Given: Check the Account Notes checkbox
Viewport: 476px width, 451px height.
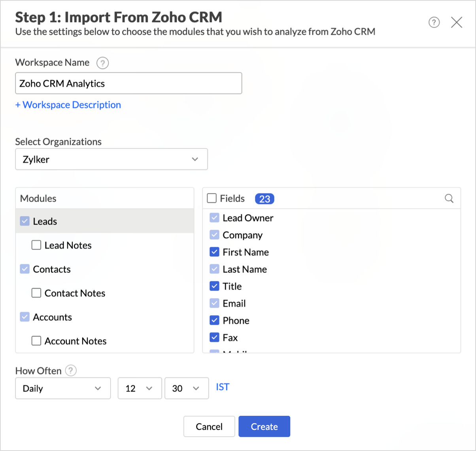Looking at the screenshot, I should pos(36,341).
